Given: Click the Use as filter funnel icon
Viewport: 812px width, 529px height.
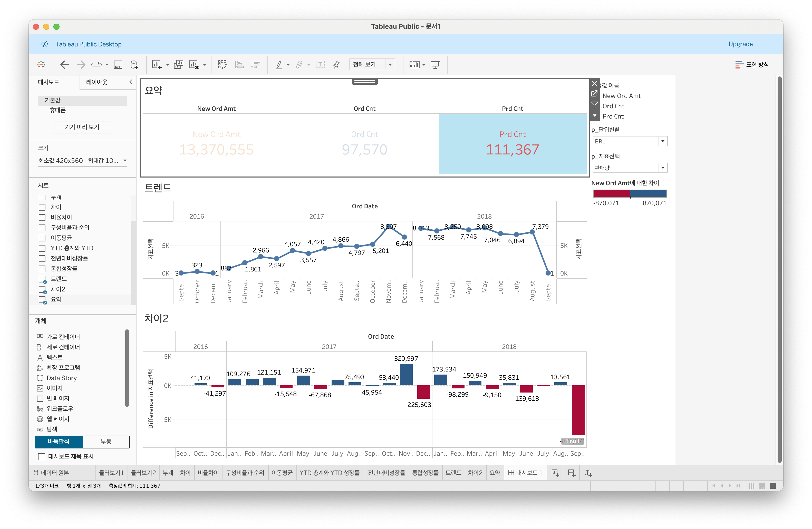Looking at the screenshot, I should point(594,105).
